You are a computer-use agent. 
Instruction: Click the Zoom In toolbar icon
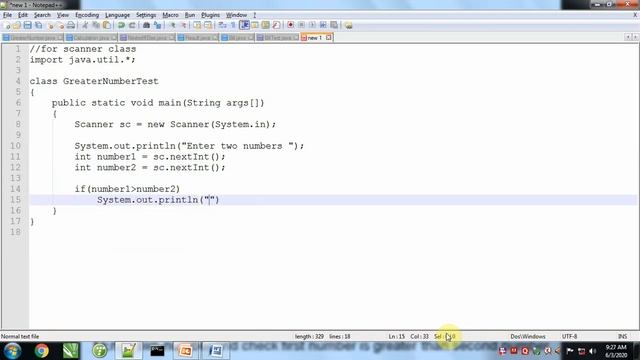173,25
